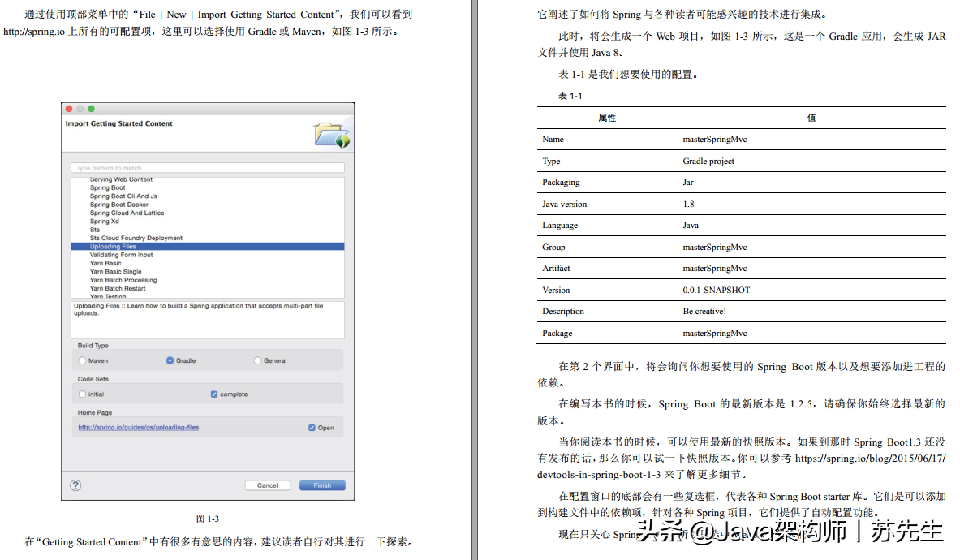Select the General build type radio
This screenshot has height=560, width=960.
[257, 360]
